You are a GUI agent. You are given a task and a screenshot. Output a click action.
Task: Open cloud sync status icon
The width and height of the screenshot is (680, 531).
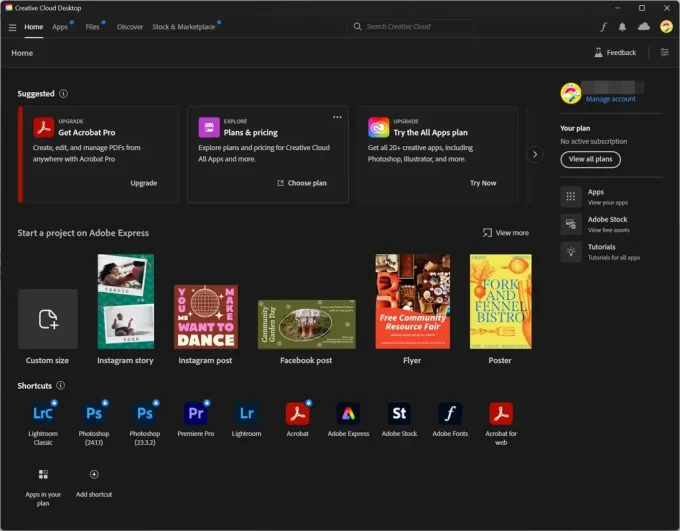tap(644, 27)
